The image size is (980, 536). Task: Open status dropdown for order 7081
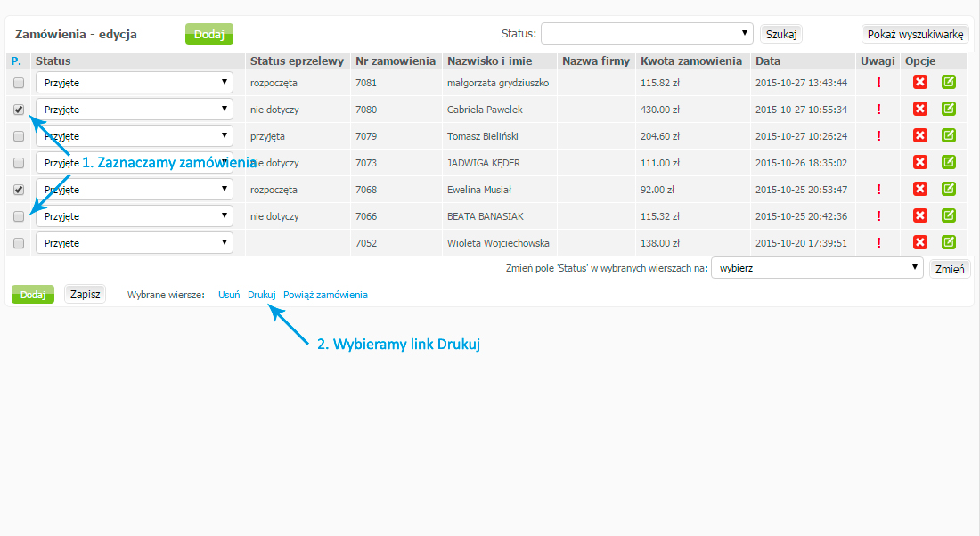(x=135, y=83)
